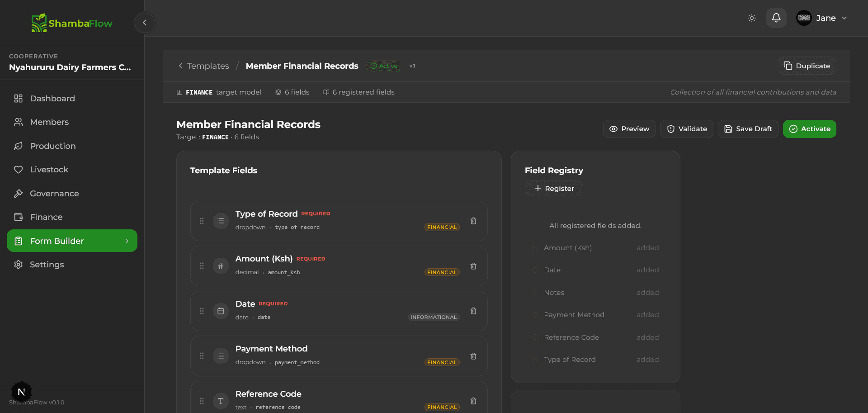The height and width of the screenshot is (413, 868).
Task: Go back to Templates breadcrumb
Action: 203,66
